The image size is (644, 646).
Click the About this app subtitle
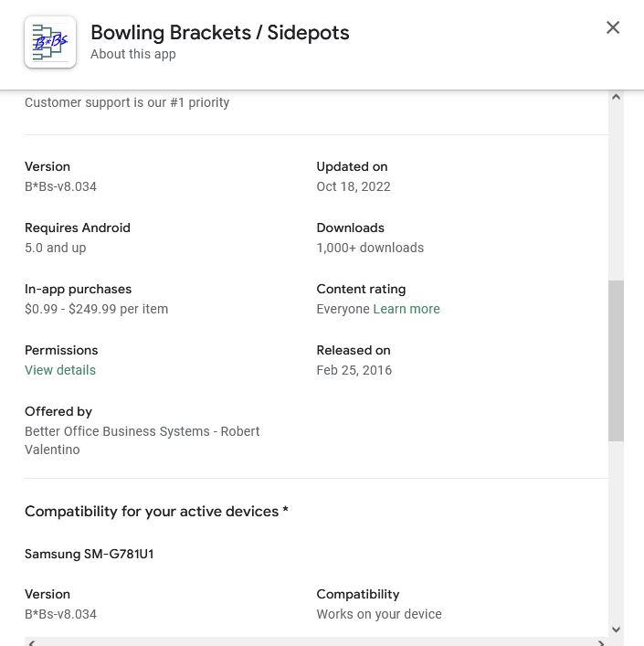pos(133,54)
